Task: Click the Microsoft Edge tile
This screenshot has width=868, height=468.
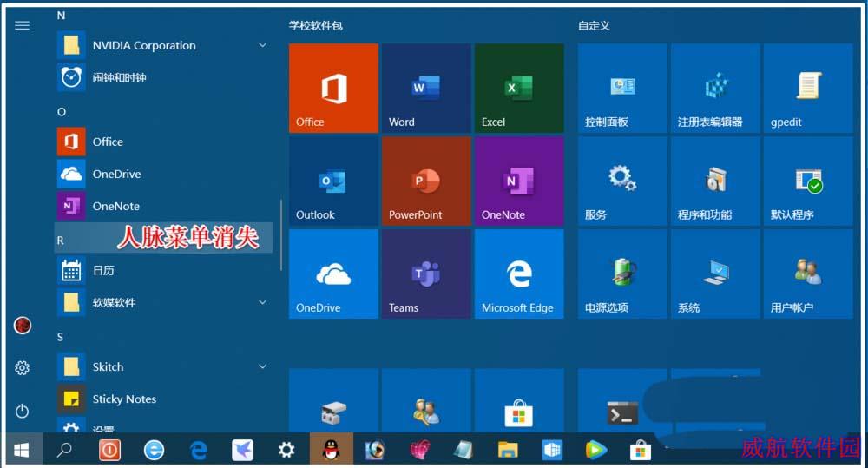Action: point(519,274)
